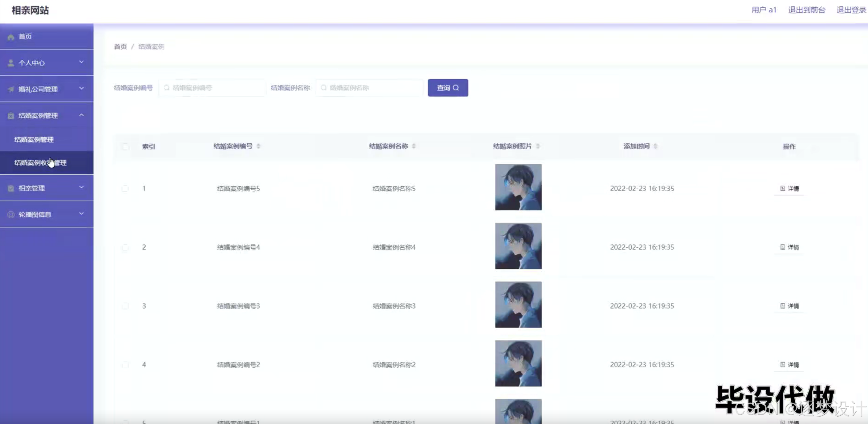Screen dimensions: 868x424
Task: Click the detail icon in row 结婚案例编号4
Action: pyautogui.click(x=783, y=247)
